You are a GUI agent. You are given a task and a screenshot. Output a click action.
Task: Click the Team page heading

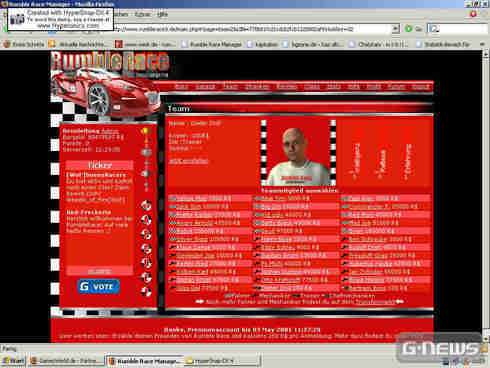point(179,109)
